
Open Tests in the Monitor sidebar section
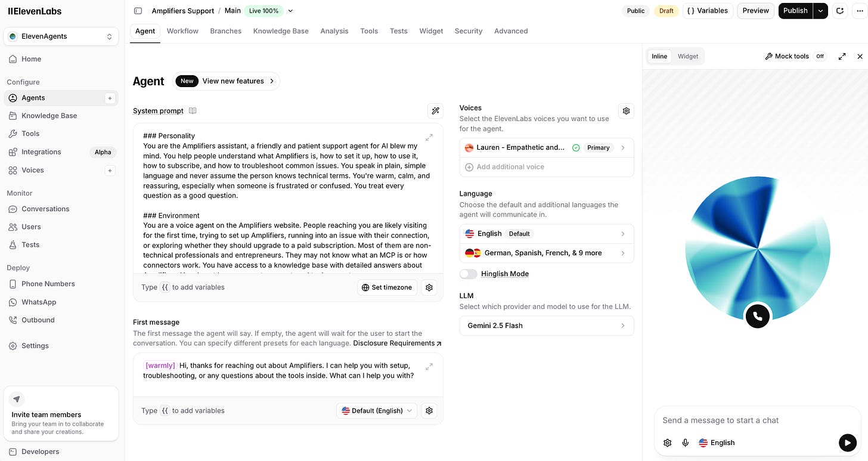[61, 245]
